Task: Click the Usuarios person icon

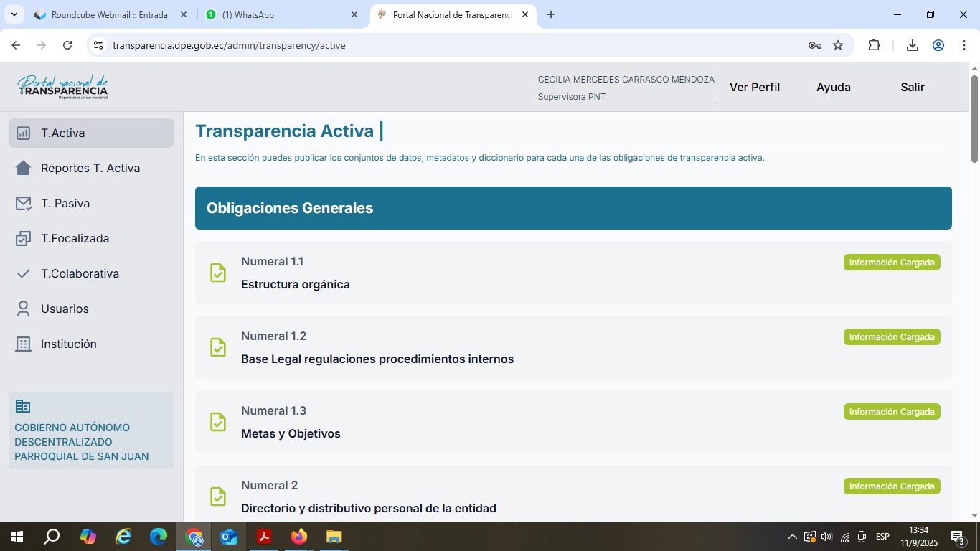Action: coord(23,309)
